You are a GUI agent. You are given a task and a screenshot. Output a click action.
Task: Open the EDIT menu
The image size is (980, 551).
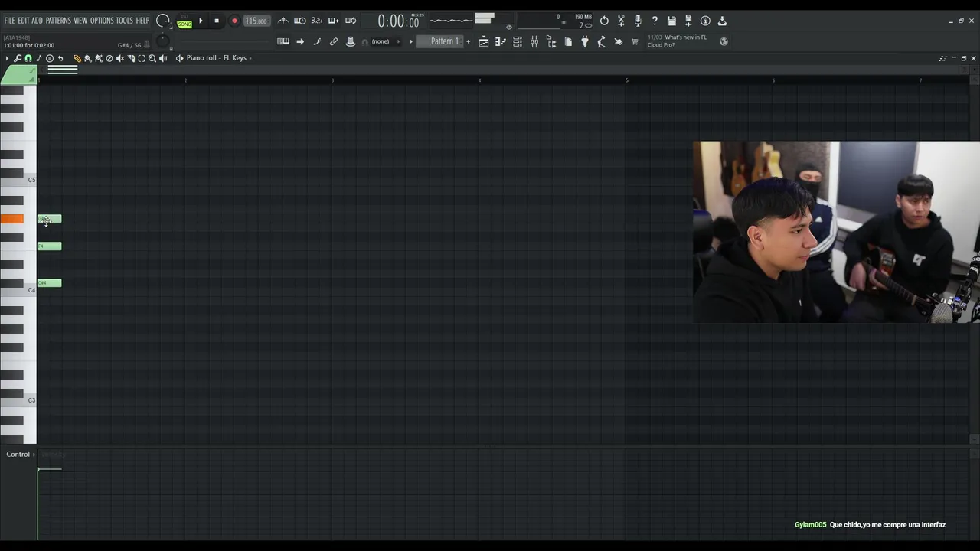click(x=24, y=21)
